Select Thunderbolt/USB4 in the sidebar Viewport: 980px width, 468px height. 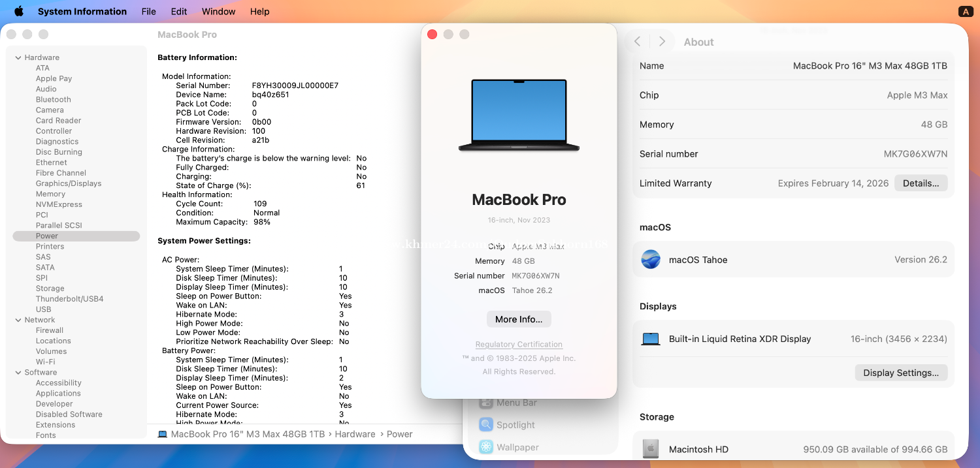pyautogui.click(x=69, y=299)
